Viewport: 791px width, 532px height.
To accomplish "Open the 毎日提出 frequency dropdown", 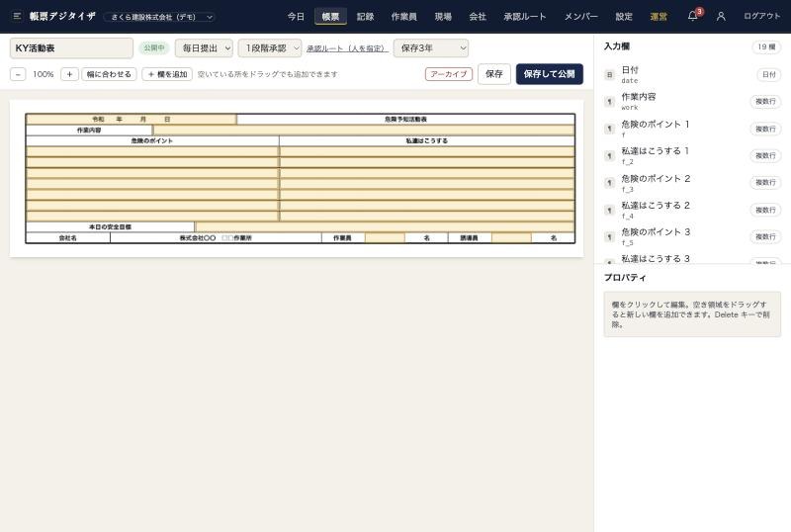I will click(x=204, y=48).
